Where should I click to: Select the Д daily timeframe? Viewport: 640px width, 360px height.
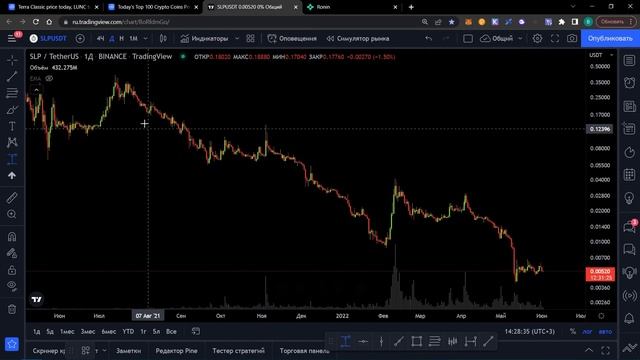(112, 38)
